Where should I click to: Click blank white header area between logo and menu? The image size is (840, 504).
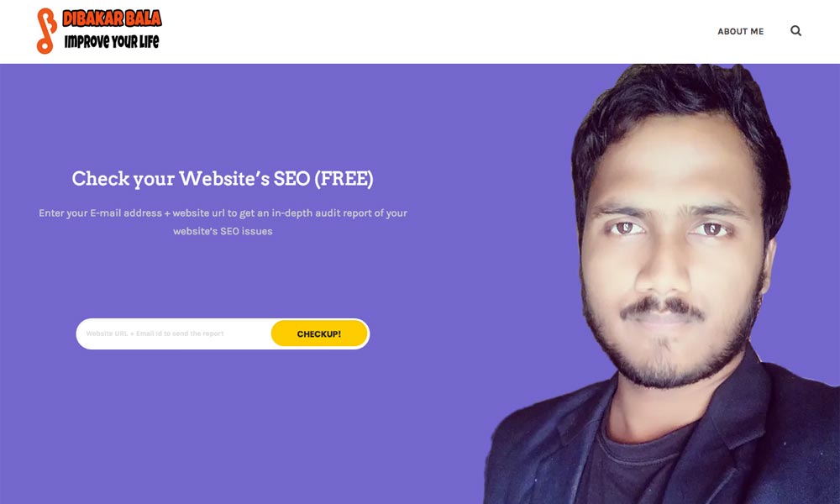(428, 31)
